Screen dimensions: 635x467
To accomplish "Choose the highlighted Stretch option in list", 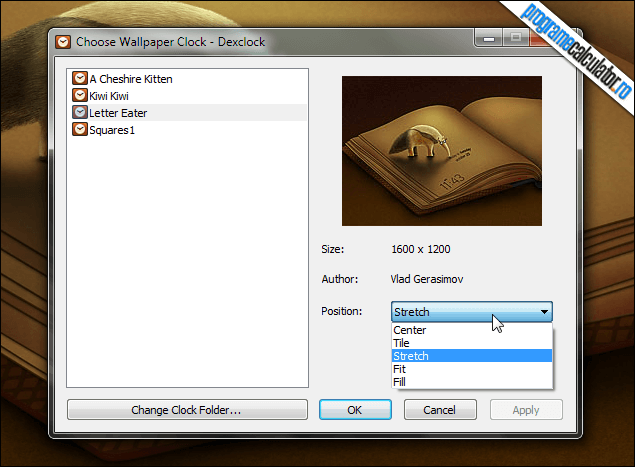I will (x=472, y=356).
